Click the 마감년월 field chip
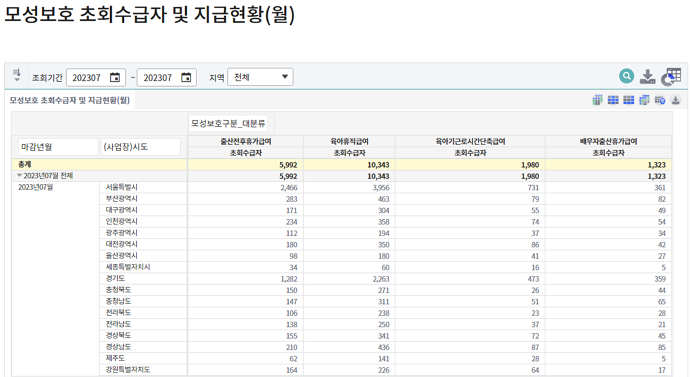This screenshot has height=377, width=690. [x=58, y=147]
